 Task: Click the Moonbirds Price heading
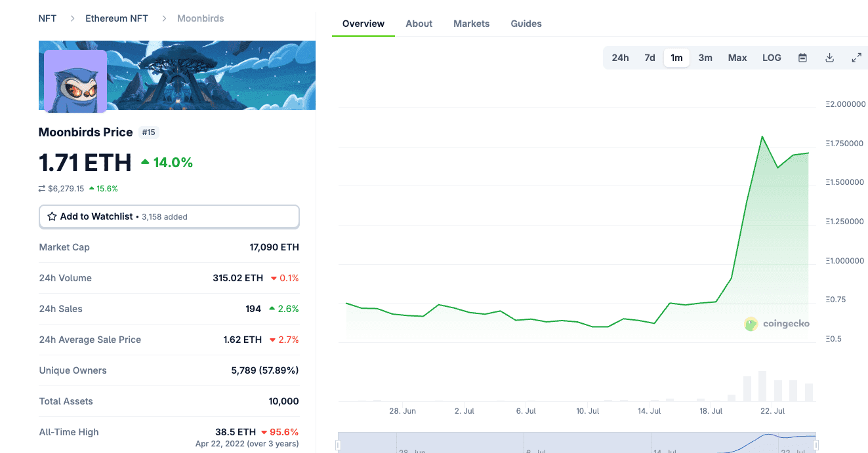[86, 132]
